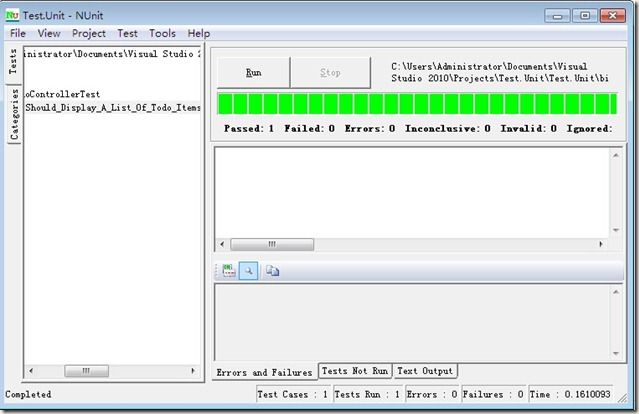Click the copy to clipboard toolbar icon

point(272,271)
